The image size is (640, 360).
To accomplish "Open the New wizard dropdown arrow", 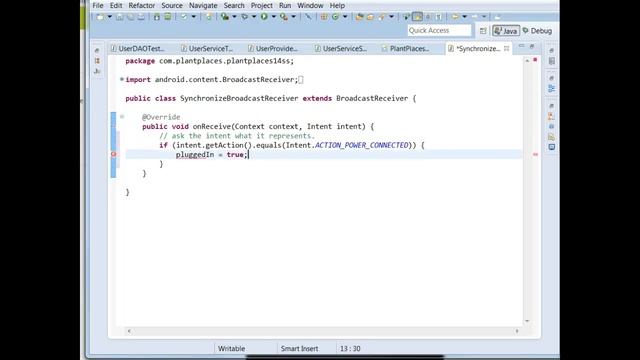I will [109, 17].
